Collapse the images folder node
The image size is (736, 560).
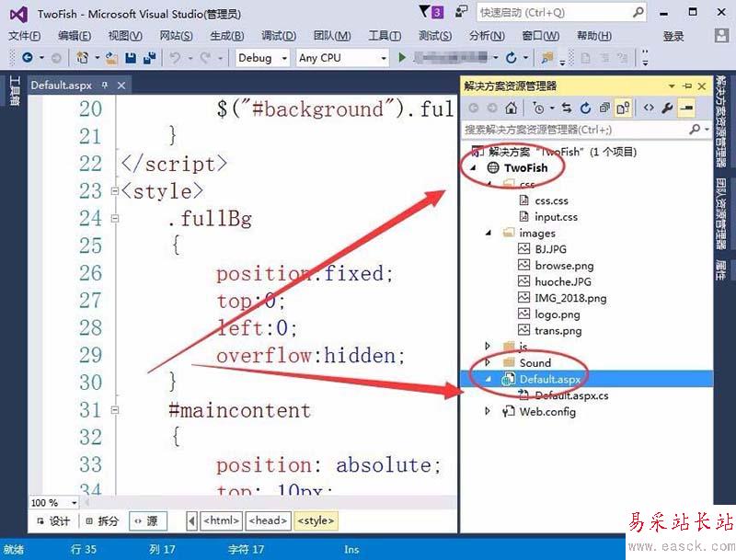489,233
